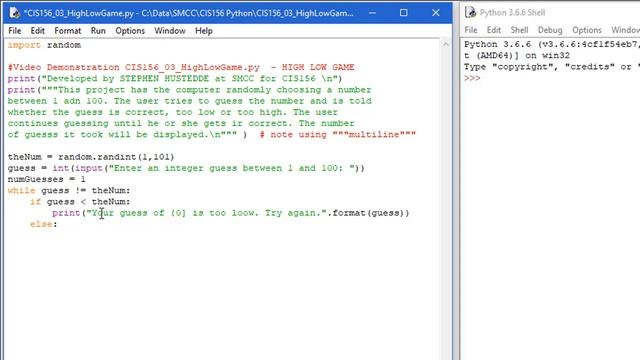Click the 'import random' code line
Screen dimensions: 640x360
click(x=44, y=45)
